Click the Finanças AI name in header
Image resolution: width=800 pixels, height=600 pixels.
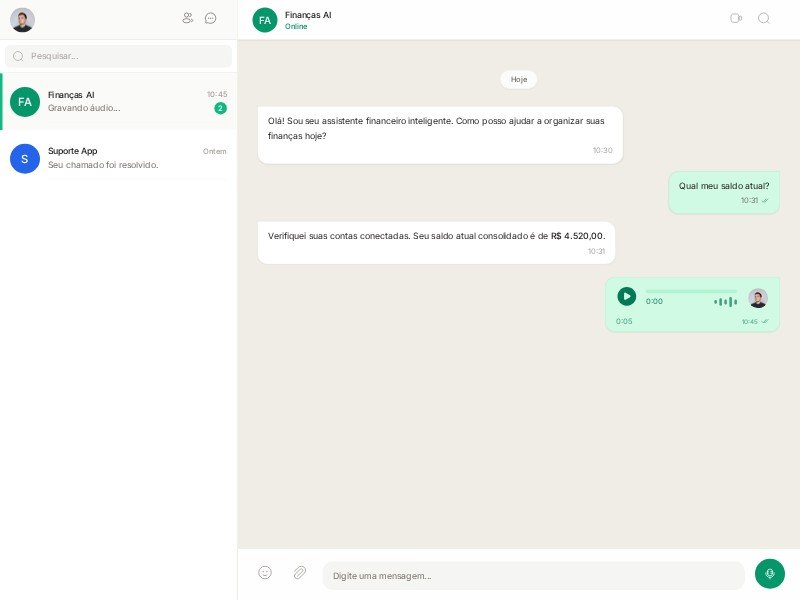coord(308,15)
